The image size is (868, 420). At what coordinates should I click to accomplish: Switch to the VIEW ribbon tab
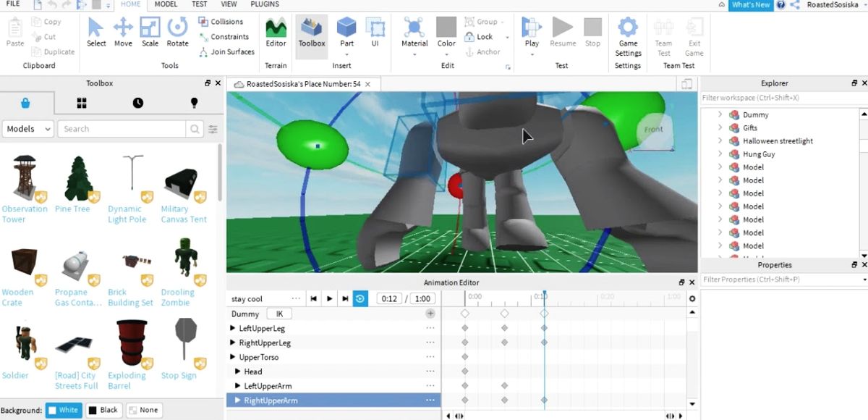229,4
